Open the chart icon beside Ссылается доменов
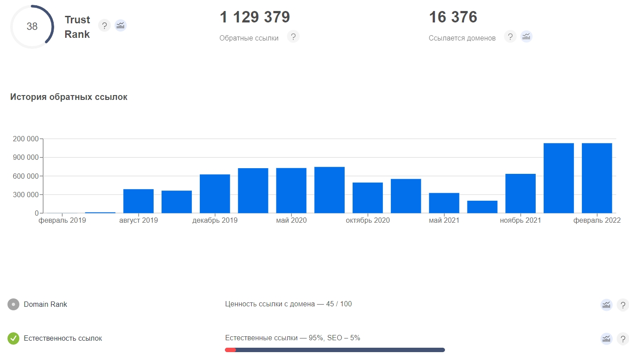The height and width of the screenshot is (364, 629). pos(526,37)
